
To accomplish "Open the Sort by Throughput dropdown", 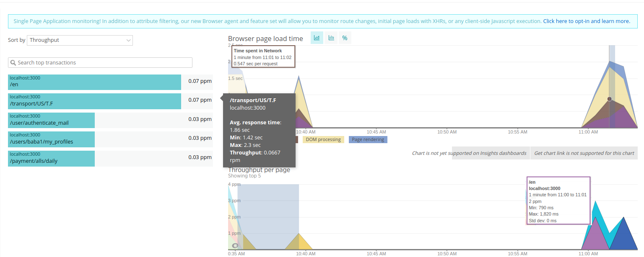I will click(80, 40).
